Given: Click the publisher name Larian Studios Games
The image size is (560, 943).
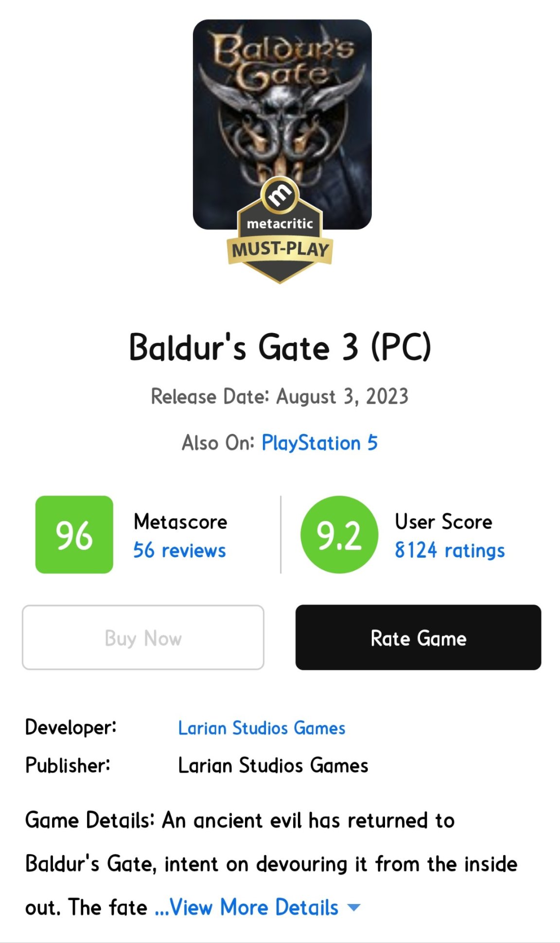Looking at the screenshot, I should [273, 765].
